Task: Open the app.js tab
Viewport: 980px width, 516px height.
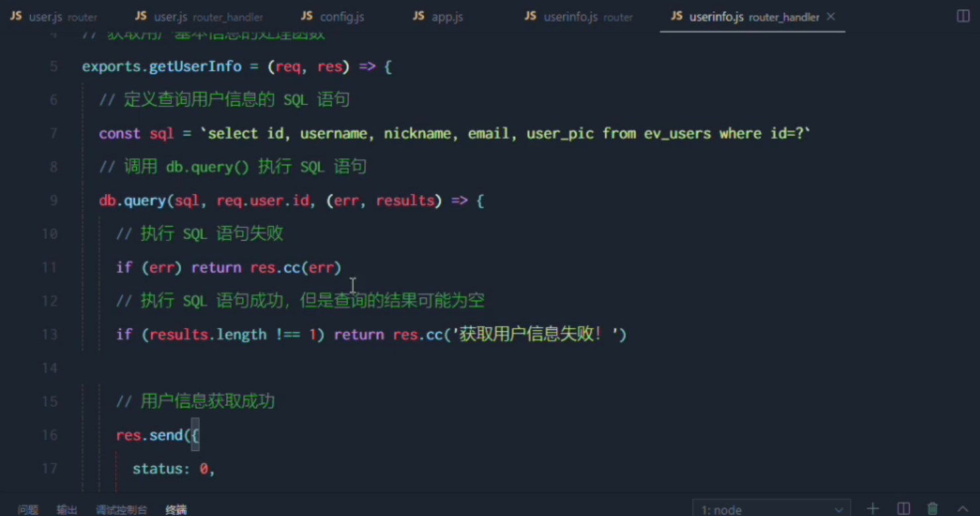Action: [438, 17]
